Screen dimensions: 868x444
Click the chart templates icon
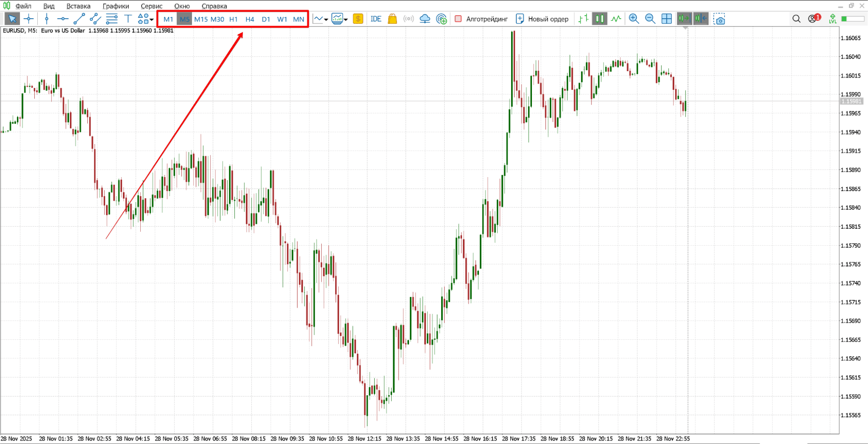pos(337,19)
